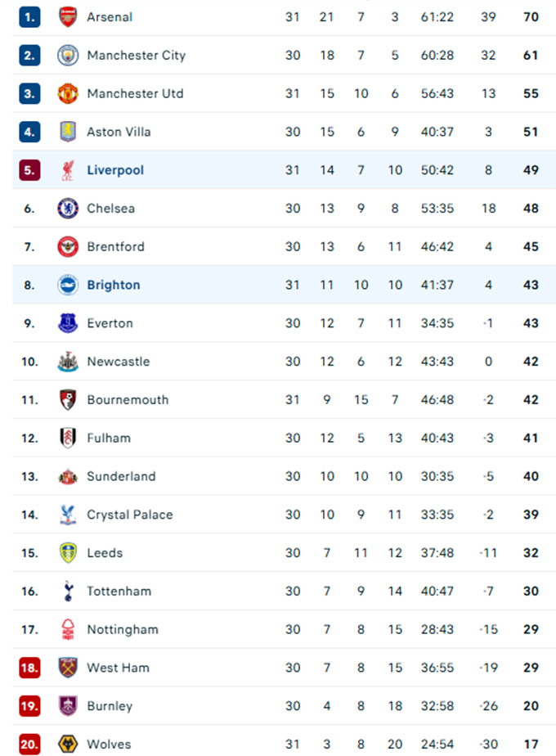Click the Manchester Utd crest icon
This screenshot has height=756, width=556.
[x=68, y=94]
